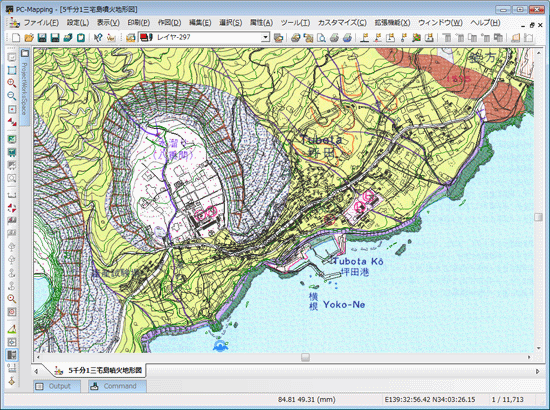550x410 pixels.
Task: Click the tab strip's right scroll arrow
Action: click(538, 371)
